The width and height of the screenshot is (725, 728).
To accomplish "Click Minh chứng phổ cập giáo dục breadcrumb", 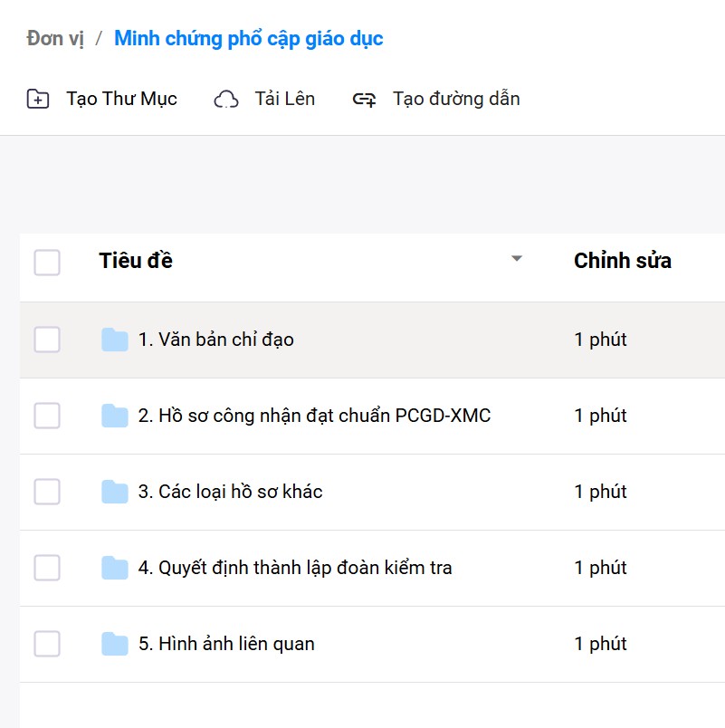I will click(x=249, y=39).
